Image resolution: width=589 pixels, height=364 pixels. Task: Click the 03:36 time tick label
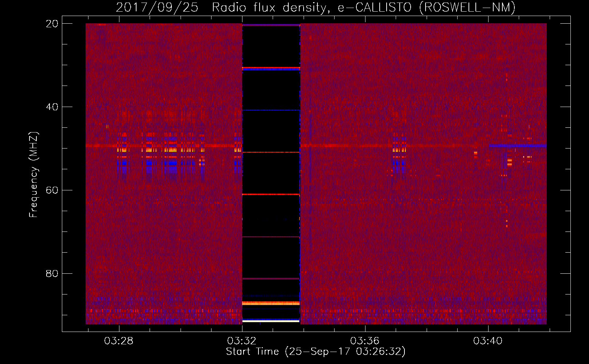click(x=365, y=341)
